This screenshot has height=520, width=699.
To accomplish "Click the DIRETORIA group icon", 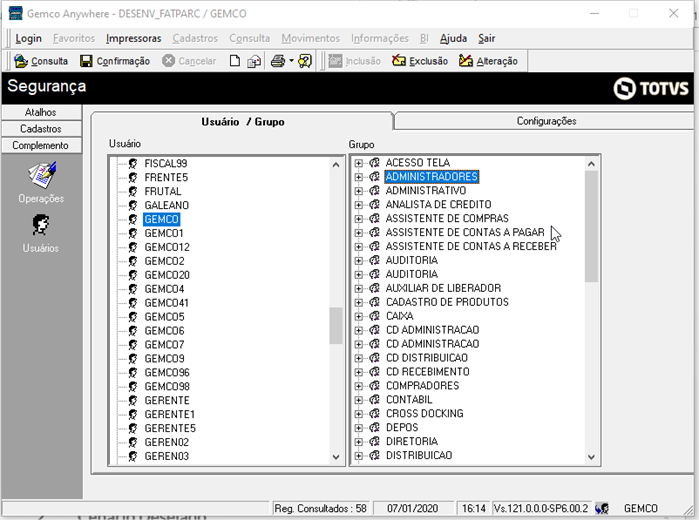I will point(374,441).
